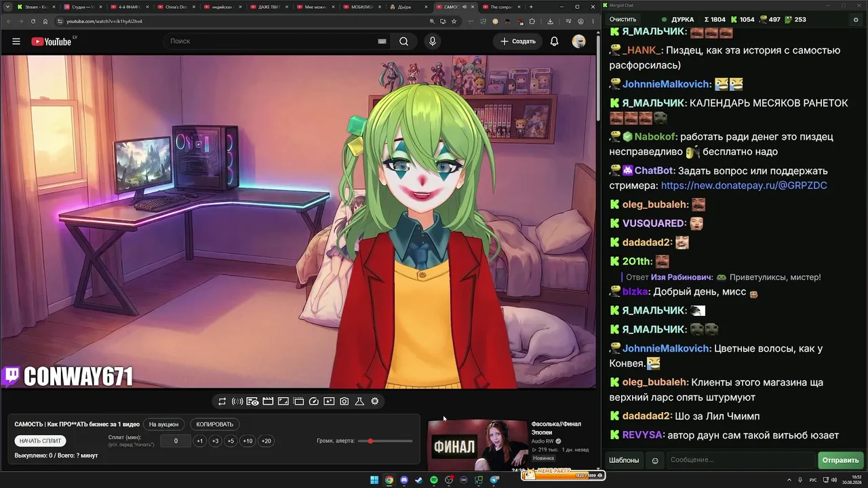
Task: Switch to the "МОБИЛИЗ" browser tab
Action: click(x=363, y=7)
